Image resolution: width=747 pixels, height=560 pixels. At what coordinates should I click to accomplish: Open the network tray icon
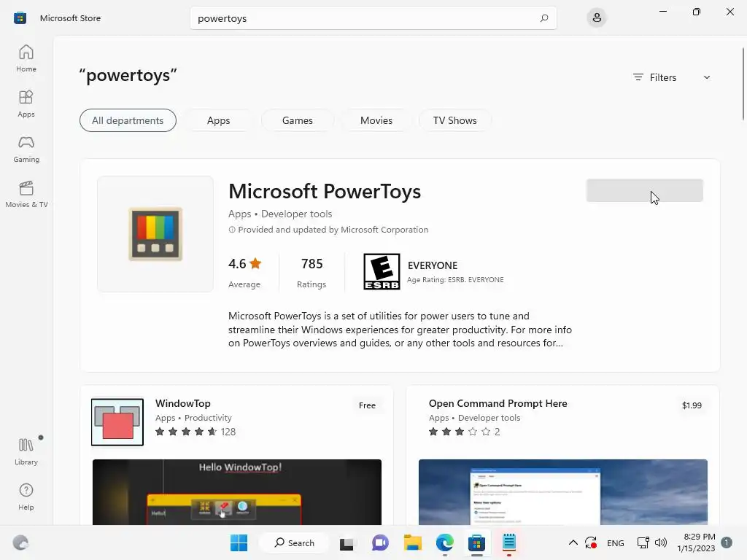tap(643, 542)
